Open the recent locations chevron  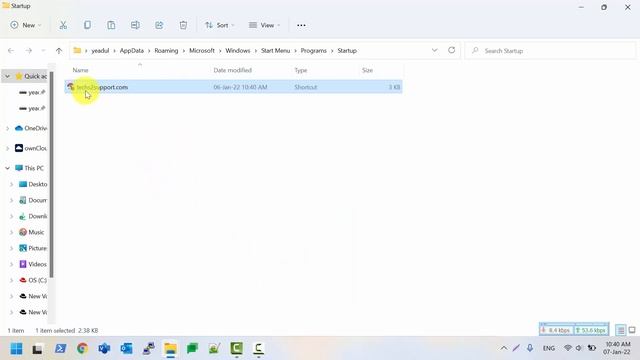(x=43, y=51)
